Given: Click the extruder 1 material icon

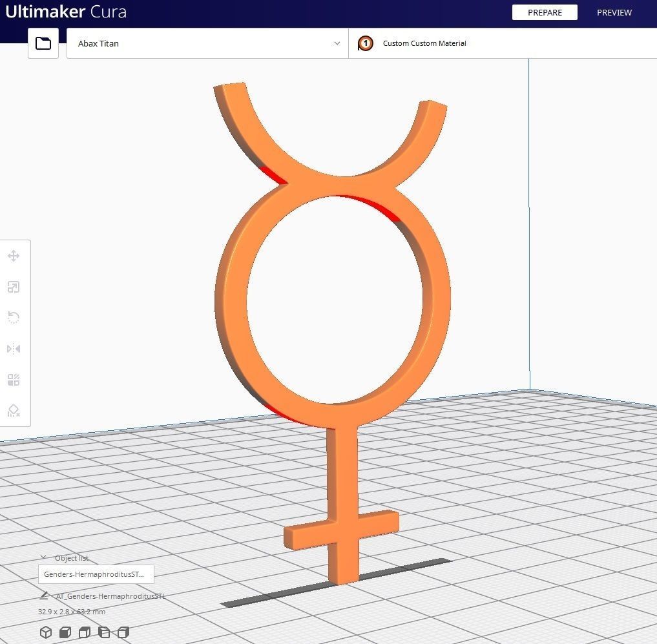Looking at the screenshot, I should click(x=366, y=43).
